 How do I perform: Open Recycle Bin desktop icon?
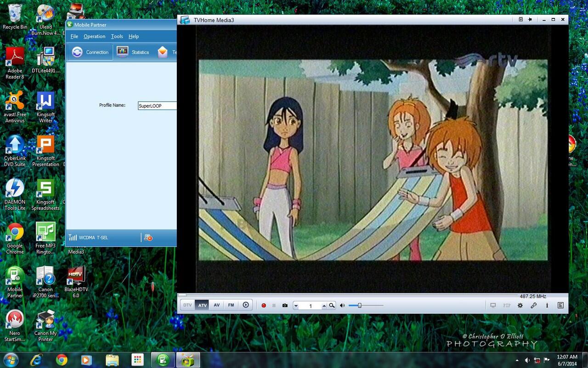click(x=15, y=17)
